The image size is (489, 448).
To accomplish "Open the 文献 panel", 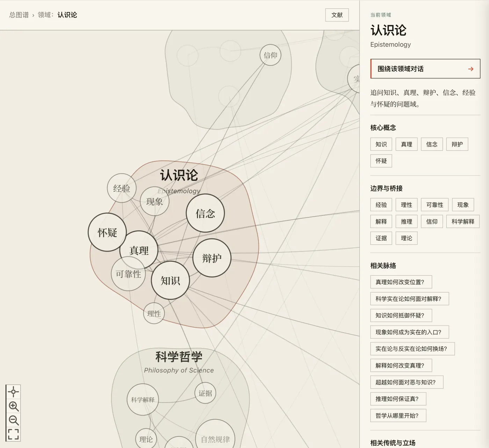I will point(337,15).
